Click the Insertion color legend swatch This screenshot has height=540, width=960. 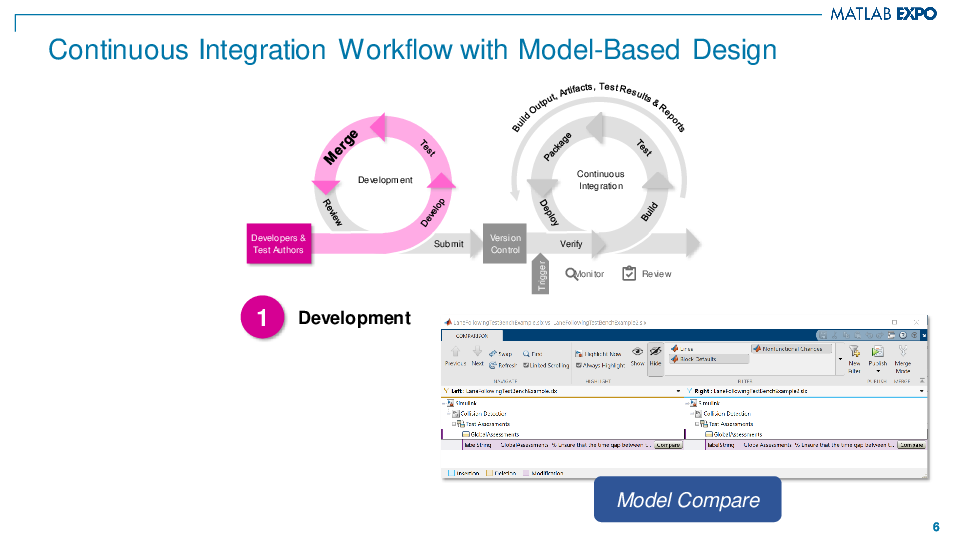click(451, 473)
